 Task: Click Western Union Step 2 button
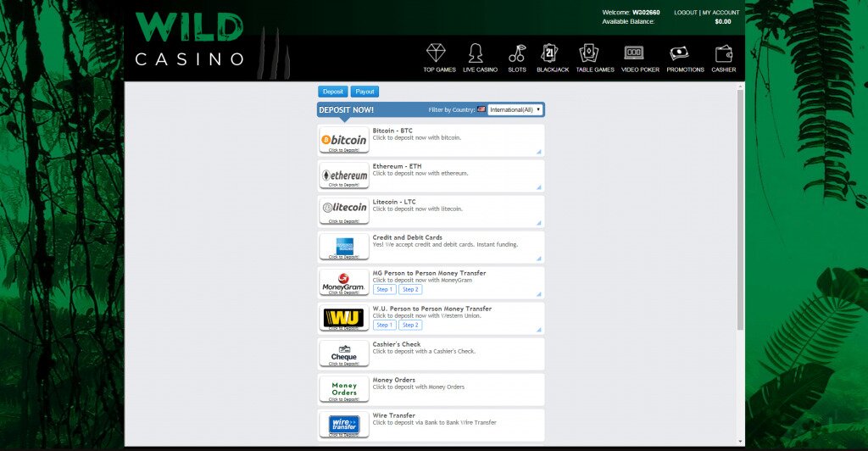[410, 326]
